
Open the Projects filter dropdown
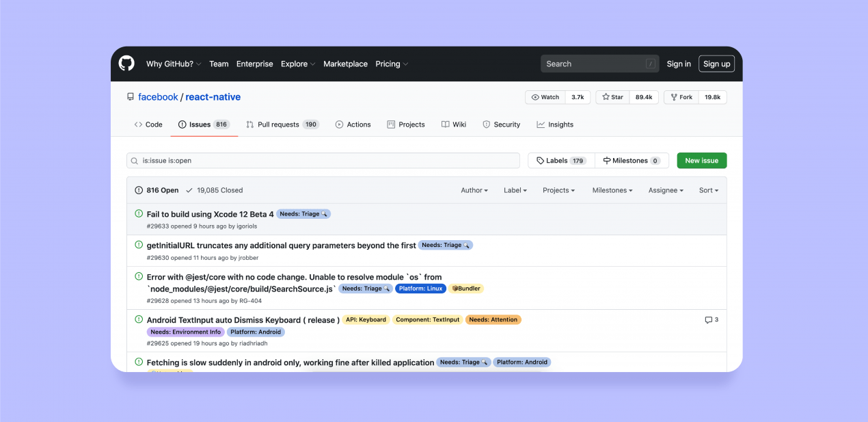pos(559,190)
